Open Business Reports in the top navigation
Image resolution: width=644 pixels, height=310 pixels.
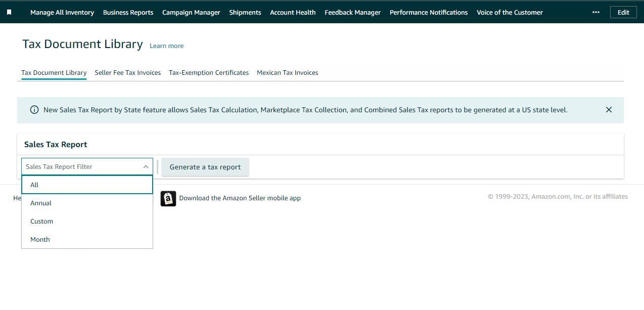click(x=128, y=12)
